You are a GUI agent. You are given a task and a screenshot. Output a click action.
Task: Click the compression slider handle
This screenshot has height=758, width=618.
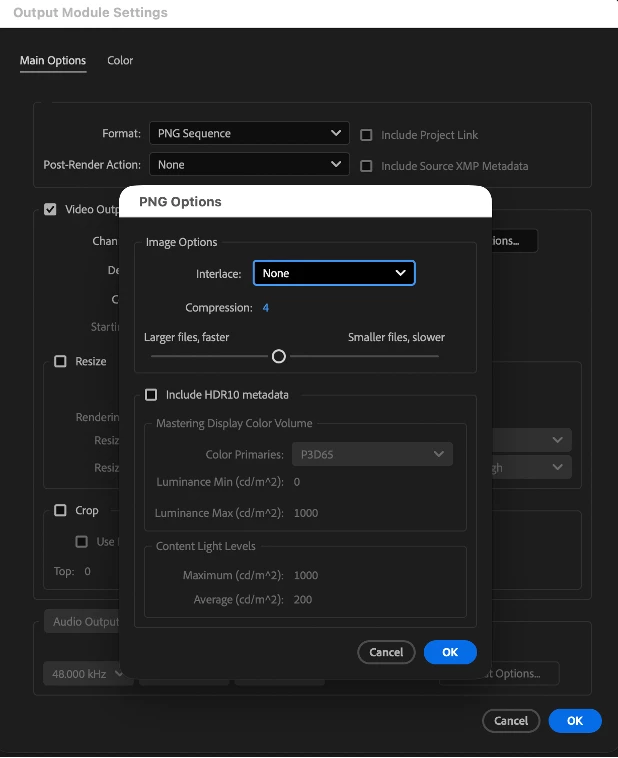click(279, 356)
